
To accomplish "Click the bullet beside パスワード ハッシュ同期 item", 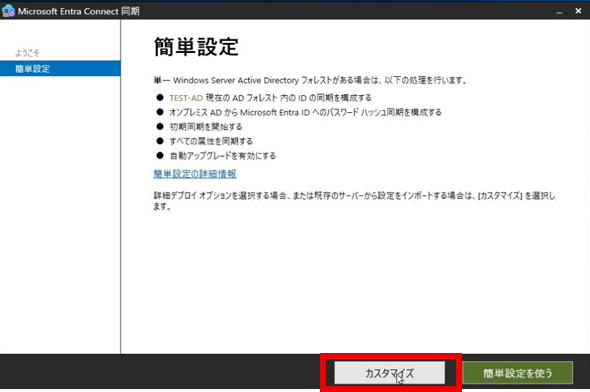I will click(x=160, y=112).
